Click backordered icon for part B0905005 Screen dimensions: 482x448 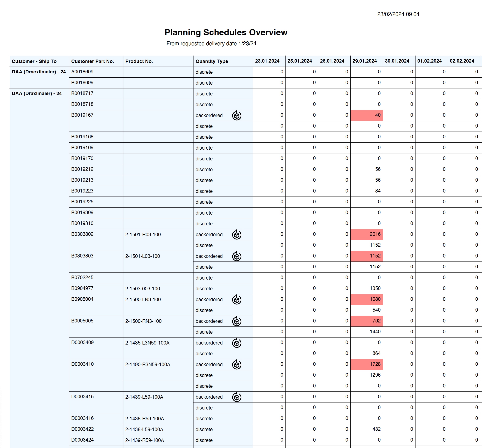pos(237,321)
